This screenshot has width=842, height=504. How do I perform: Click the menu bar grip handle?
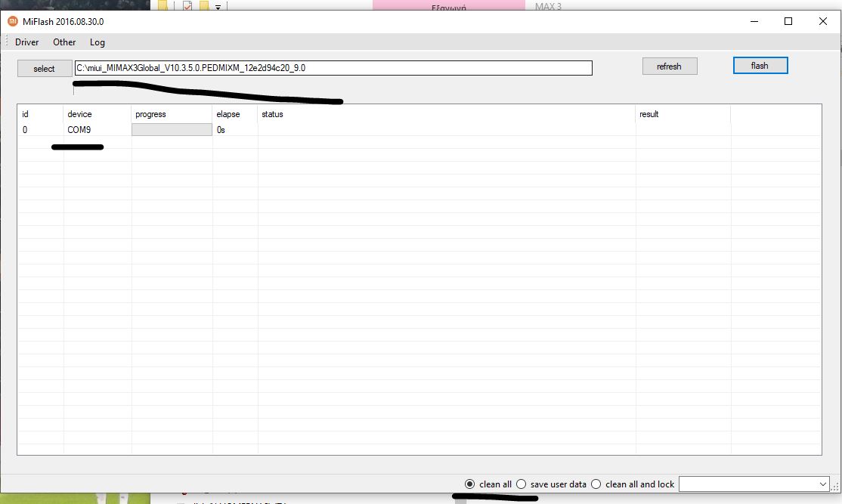coord(7,42)
